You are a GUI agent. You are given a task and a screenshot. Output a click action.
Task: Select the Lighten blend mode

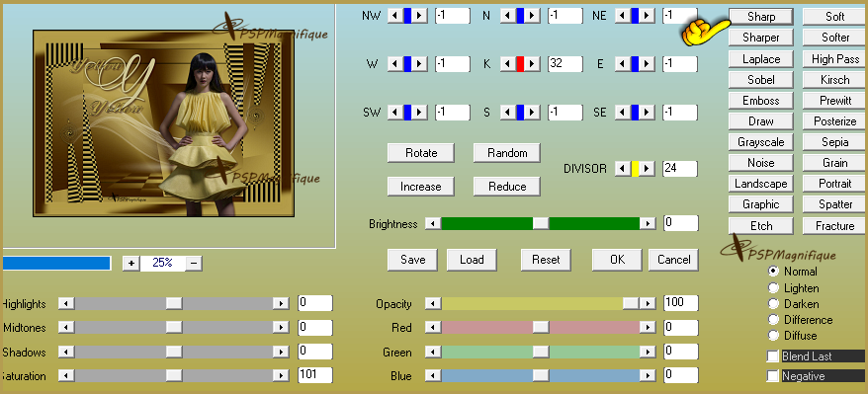tap(773, 288)
